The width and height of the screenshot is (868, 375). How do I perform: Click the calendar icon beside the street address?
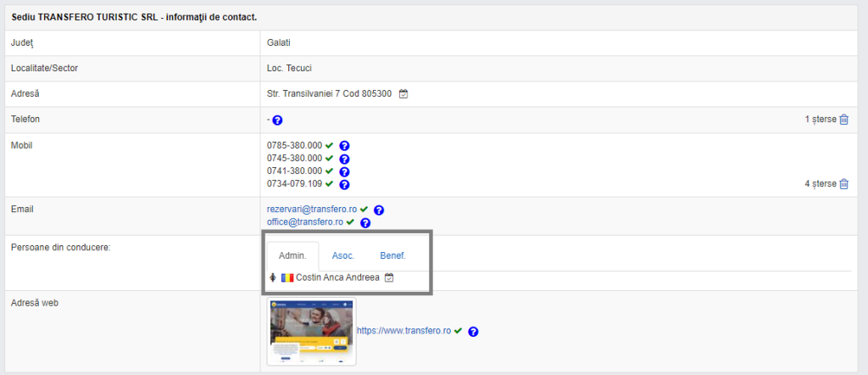pos(403,94)
